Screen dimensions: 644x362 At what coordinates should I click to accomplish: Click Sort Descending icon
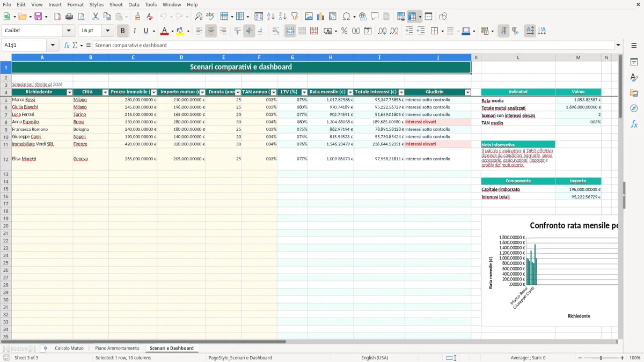click(282, 17)
